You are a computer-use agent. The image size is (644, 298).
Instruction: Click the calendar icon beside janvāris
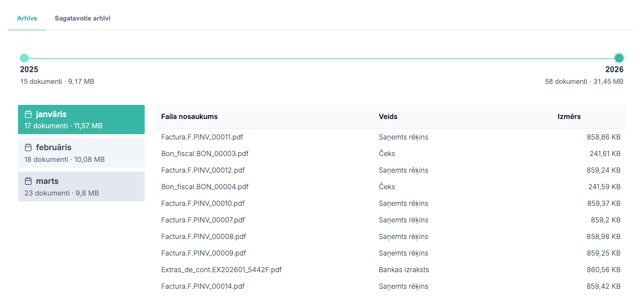(28, 114)
